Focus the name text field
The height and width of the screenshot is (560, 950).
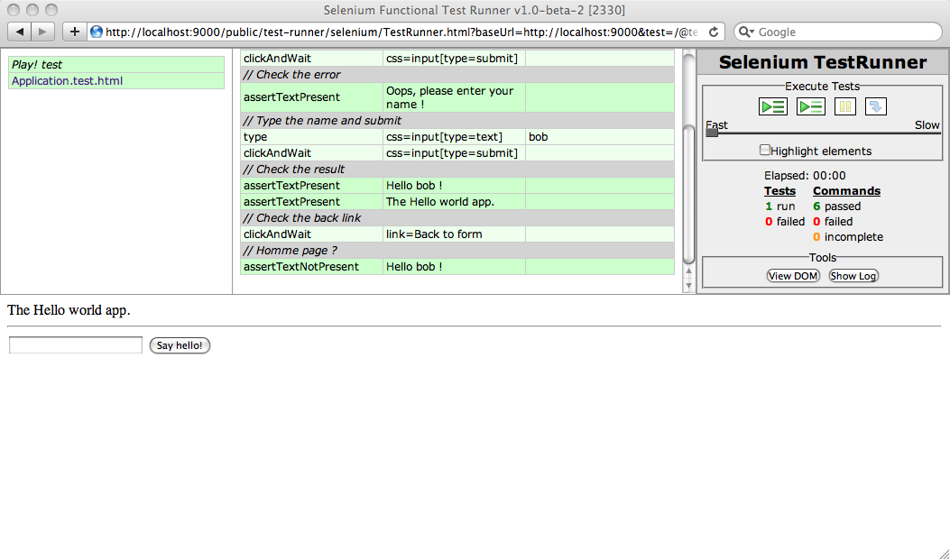click(x=76, y=345)
